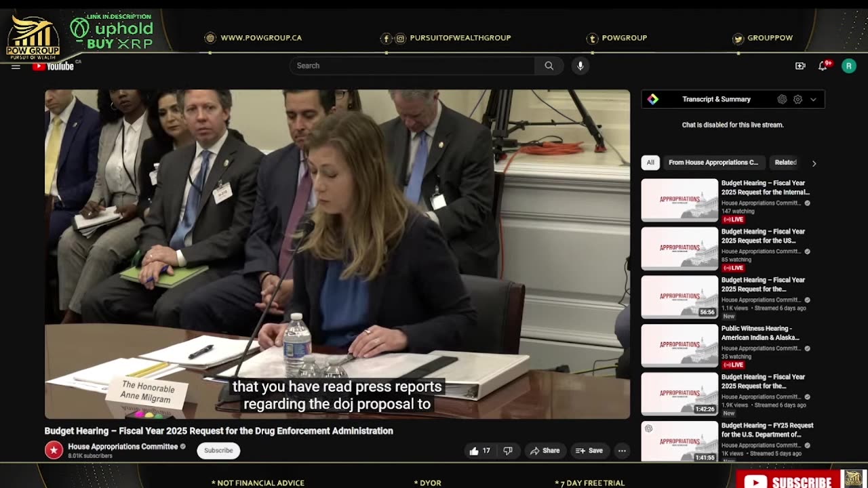Open House Appropriations Committee channel avatar
The width and height of the screenshot is (868, 488).
point(54,450)
